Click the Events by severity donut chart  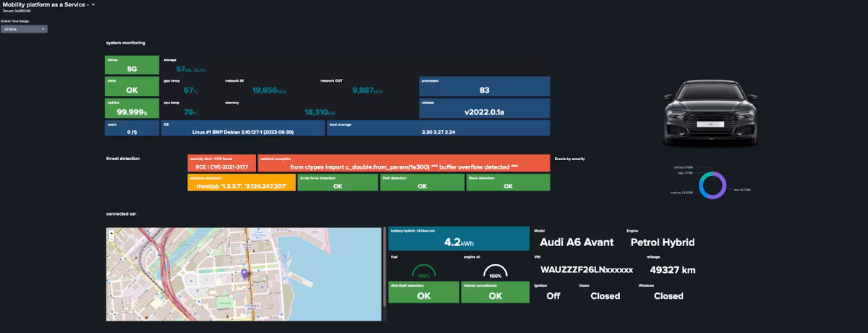(711, 184)
